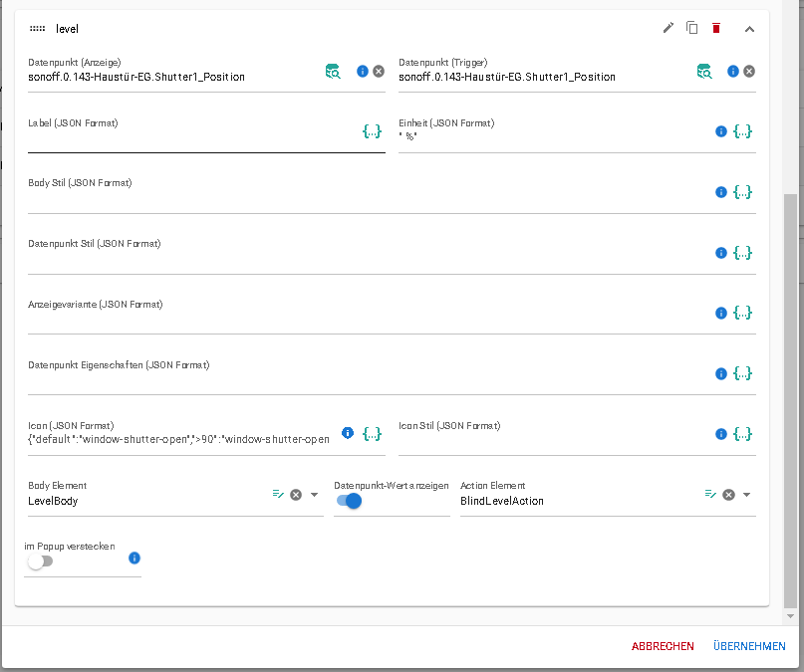Open Action Element dropdown list
The width and height of the screenshot is (804, 672).
coord(746,495)
